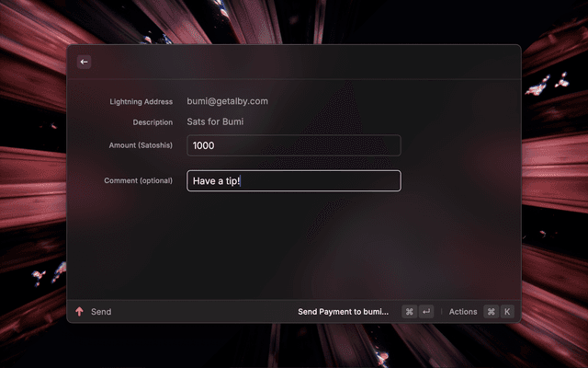Click the Amount (Satoshis) label
Image resolution: width=588 pixels, height=368 pixels.
[x=141, y=145]
